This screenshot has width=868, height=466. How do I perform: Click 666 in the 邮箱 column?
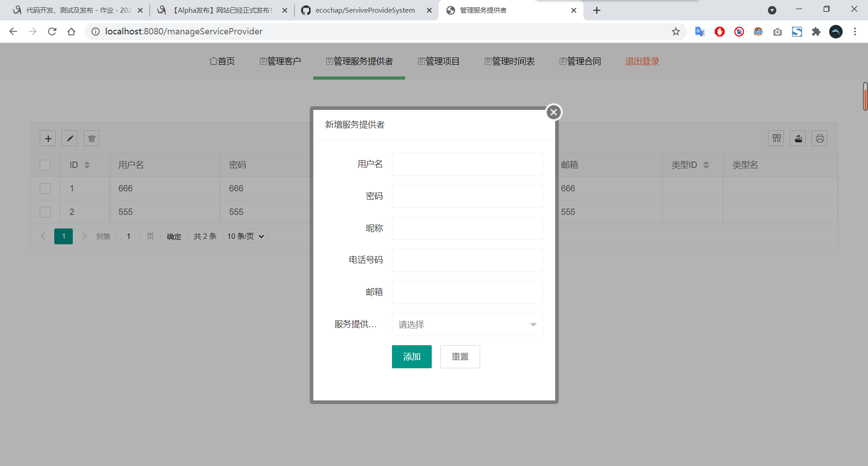coord(568,189)
